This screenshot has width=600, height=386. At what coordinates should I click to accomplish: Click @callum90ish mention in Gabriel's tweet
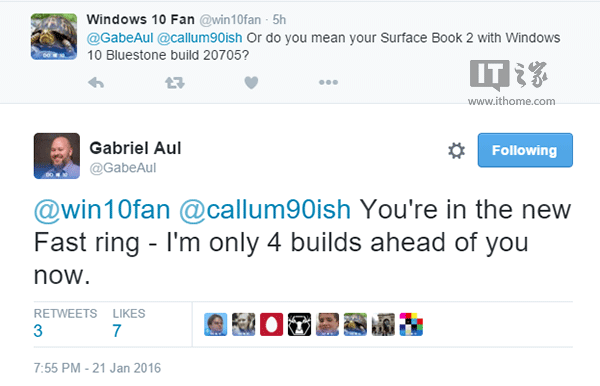(x=265, y=210)
